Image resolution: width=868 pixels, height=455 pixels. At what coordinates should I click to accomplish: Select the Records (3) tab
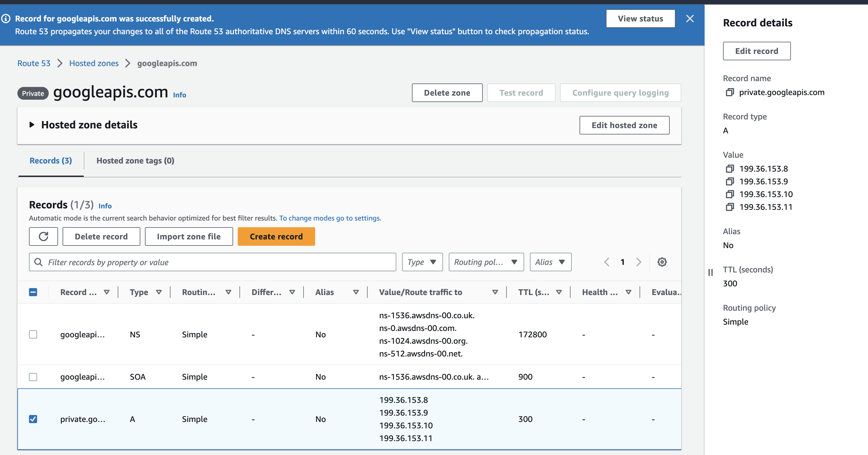50,161
